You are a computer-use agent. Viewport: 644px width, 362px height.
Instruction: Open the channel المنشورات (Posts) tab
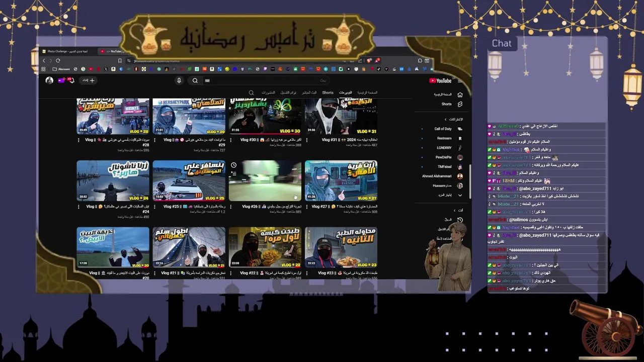[x=268, y=93]
